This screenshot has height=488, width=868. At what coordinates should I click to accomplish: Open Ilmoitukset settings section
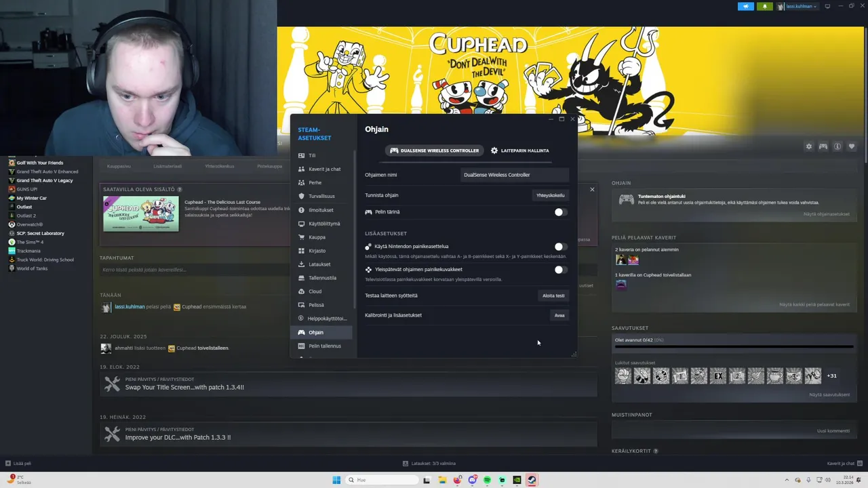322,210
